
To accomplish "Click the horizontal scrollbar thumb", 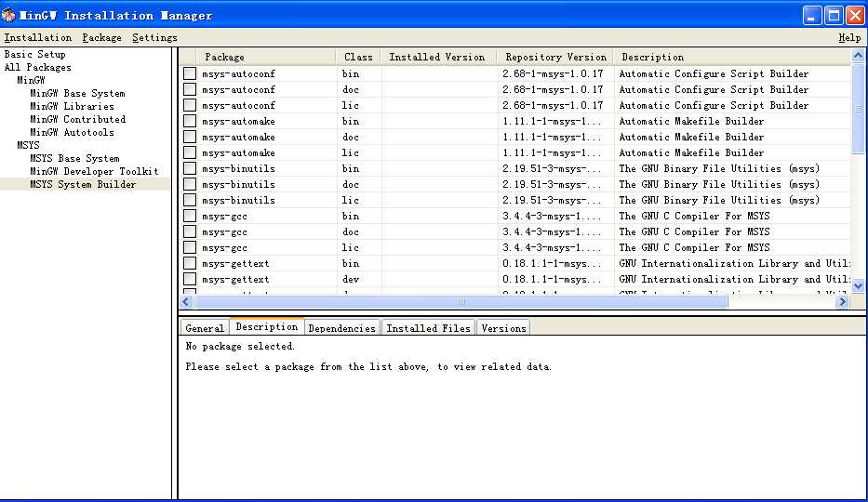I will (461, 301).
